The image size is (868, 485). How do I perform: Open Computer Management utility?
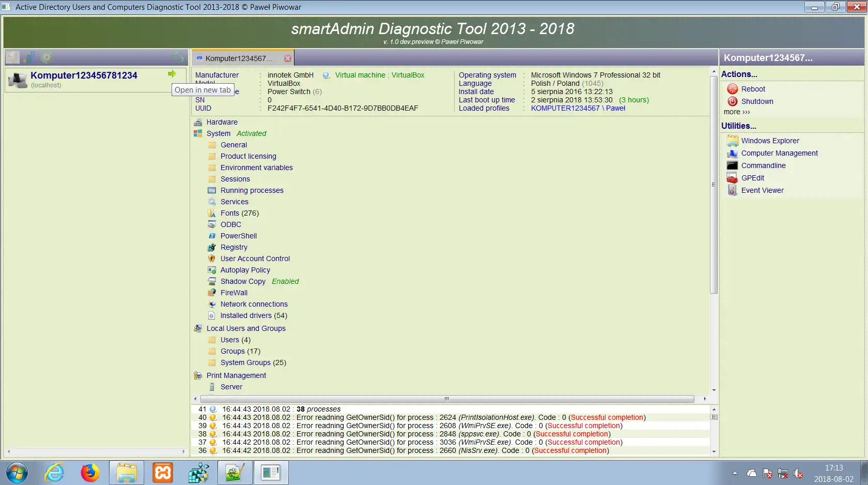(780, 153)
